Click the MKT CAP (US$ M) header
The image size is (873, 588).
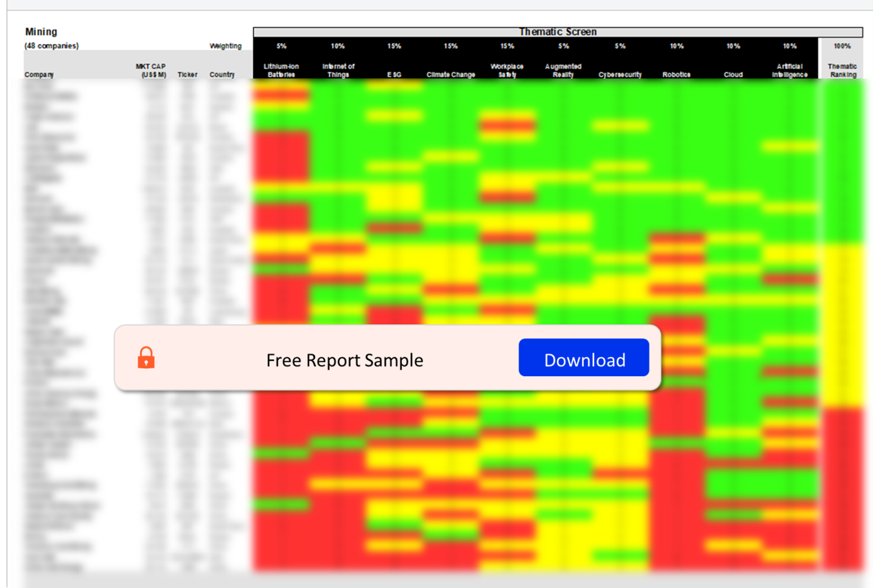(151, 70)
